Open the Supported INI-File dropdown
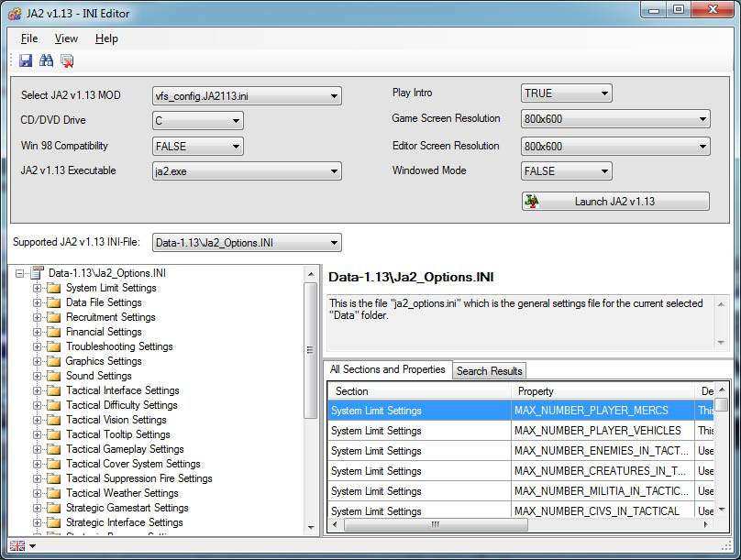Viewport: 741px width, 560px height. click(x=247, y=243)
